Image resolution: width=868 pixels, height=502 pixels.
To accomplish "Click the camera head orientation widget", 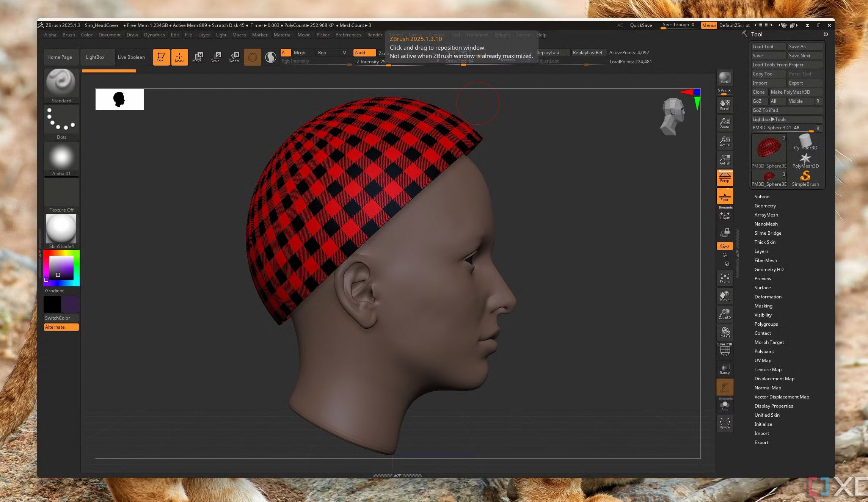I will pos(673,116).
